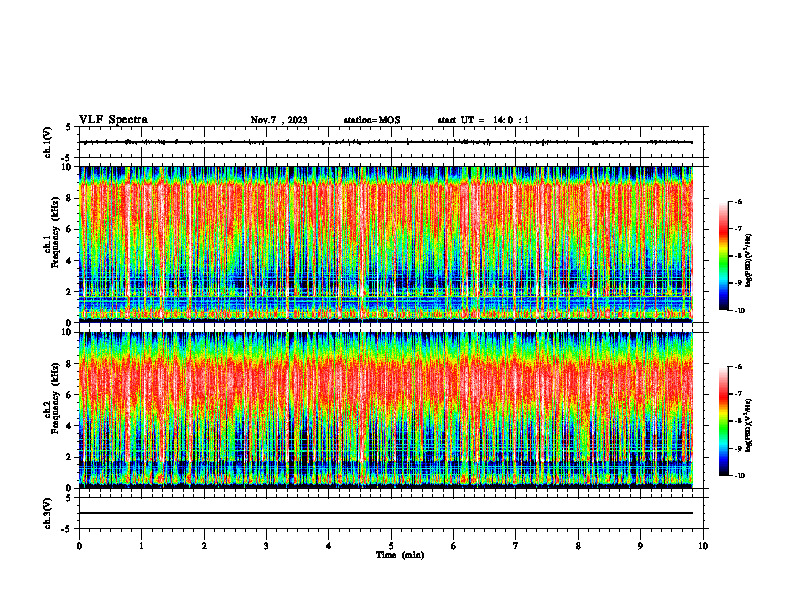Click the "station=MOS" header label
This screenshot has width=792, height=612.
(372, 120)
